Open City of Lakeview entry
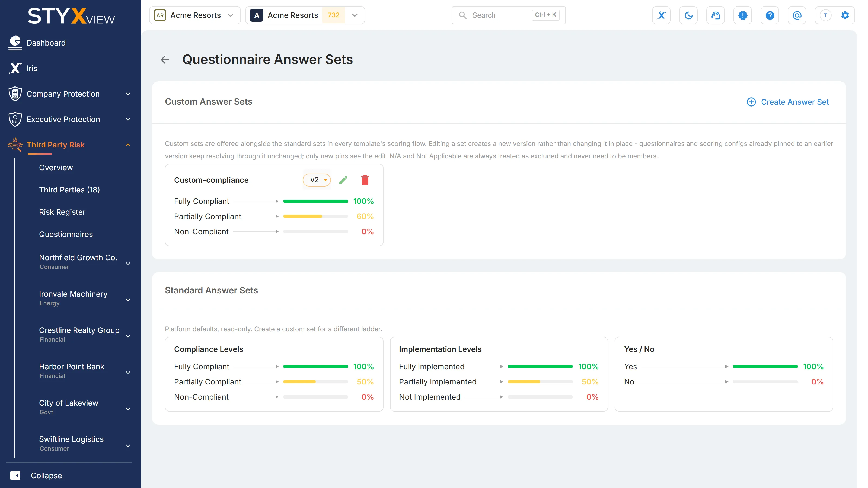This screenshot has width=868, height=488. pyautogui.click(x=69, y=407)
